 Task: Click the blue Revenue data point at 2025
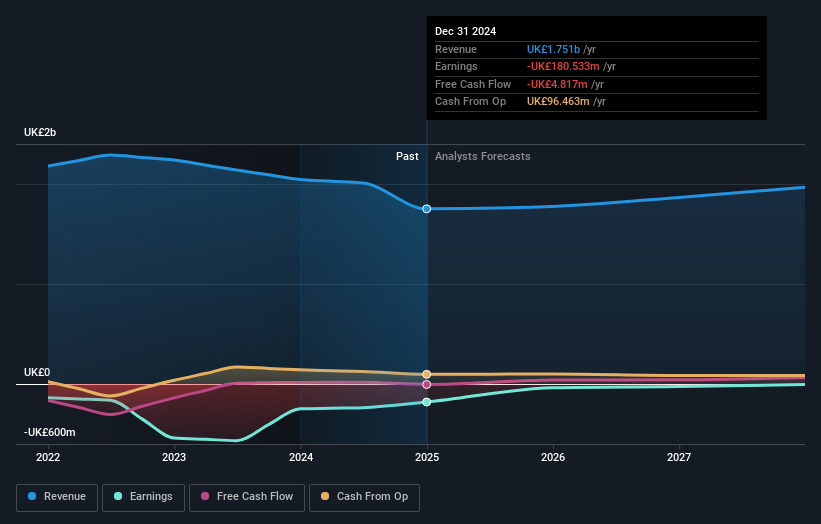point(427,209)
